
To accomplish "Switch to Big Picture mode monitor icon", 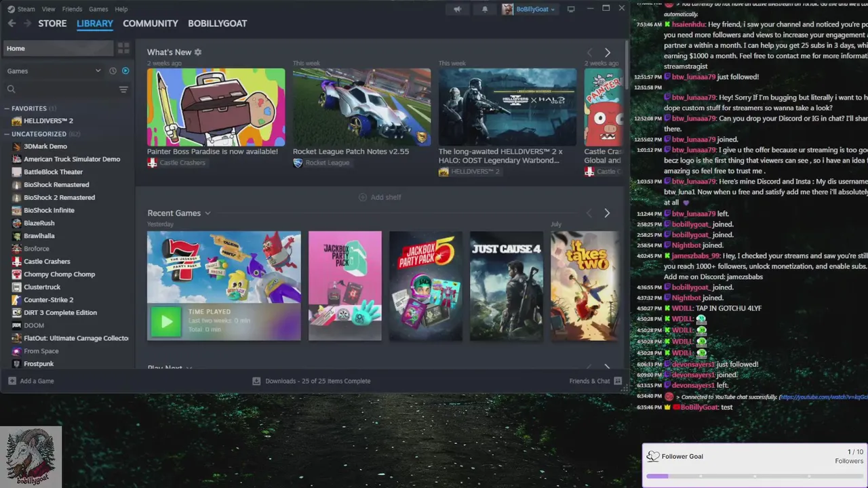I will [571, 9].
